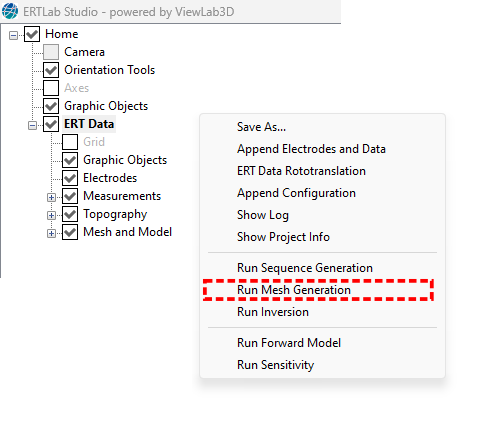This screenshot has height=433, width=485.
Task: Select the ERT Data tree label
Action: click(89, 124)
